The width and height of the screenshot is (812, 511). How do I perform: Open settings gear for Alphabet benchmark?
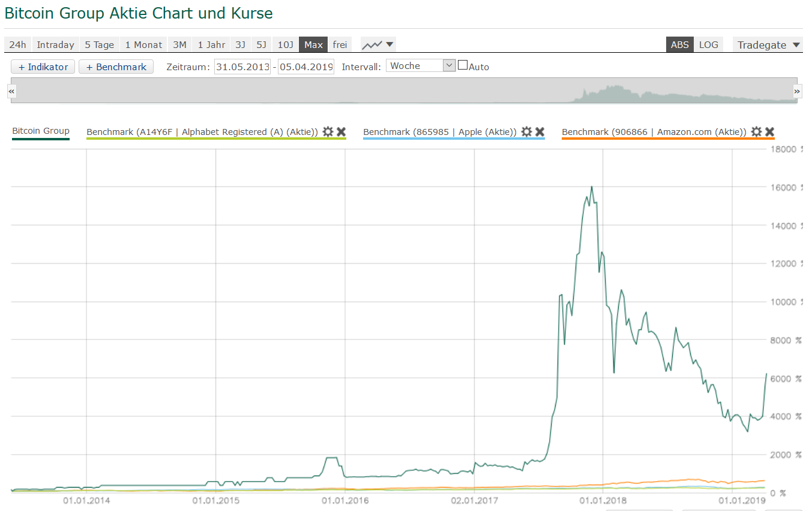pos(328,131)
